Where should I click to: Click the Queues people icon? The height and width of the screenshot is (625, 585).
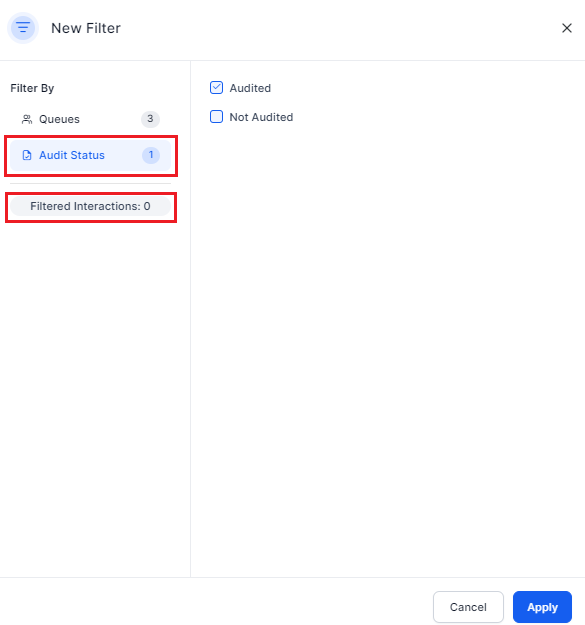point(27,119)
